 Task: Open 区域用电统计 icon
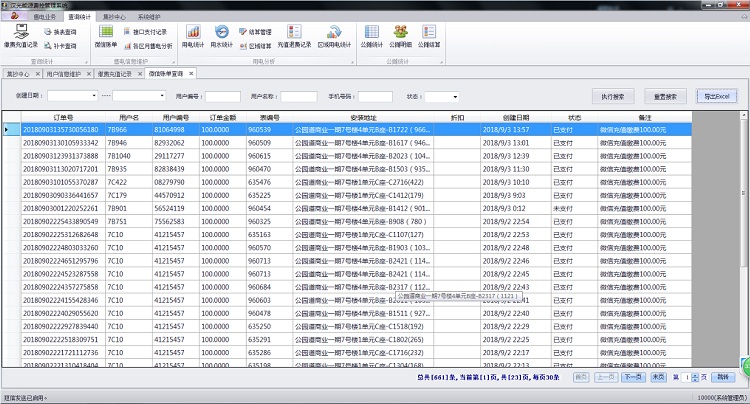coord(334,36)
